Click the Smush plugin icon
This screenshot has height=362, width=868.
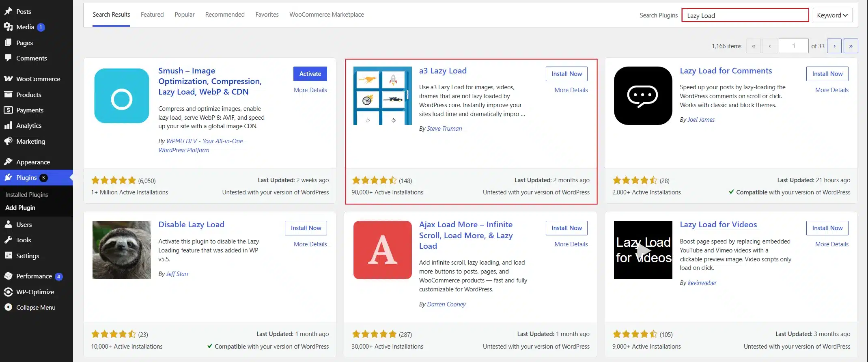click(x=122, y=96)
